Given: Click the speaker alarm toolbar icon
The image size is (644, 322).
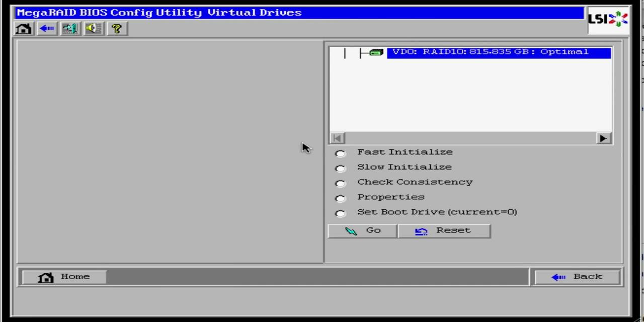Looking at the screenshot, I should click(94, 29).
